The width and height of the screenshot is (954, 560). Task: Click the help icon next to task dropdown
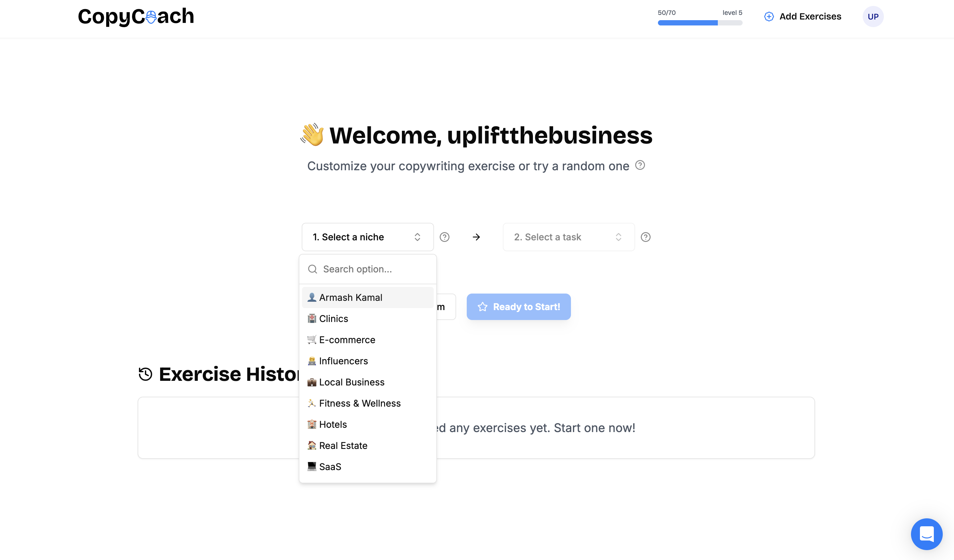tap(645, 237)
